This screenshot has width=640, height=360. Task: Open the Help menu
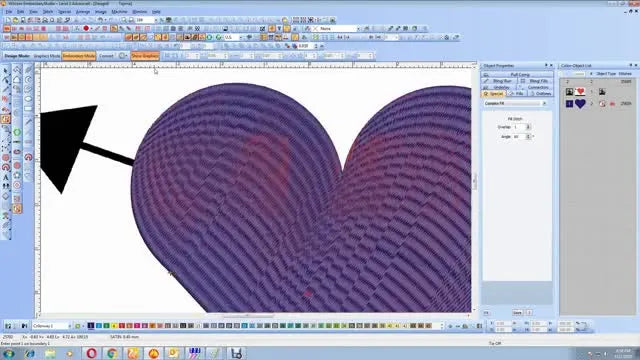(x=156, y=12)
